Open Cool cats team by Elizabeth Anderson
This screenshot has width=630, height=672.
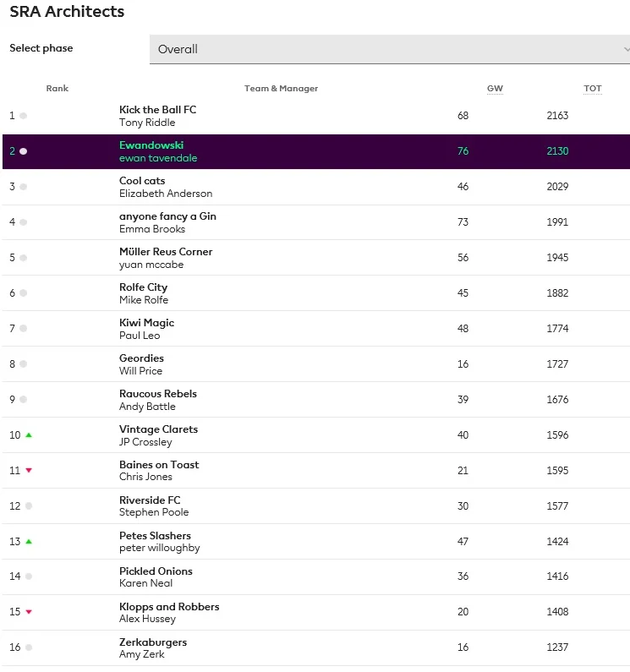click(142, 181)
